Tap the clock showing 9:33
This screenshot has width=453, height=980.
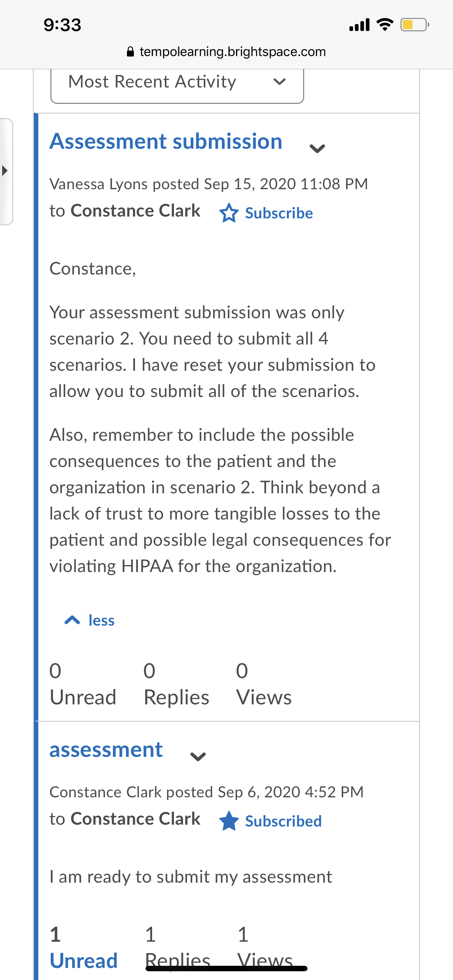(62, 25)
